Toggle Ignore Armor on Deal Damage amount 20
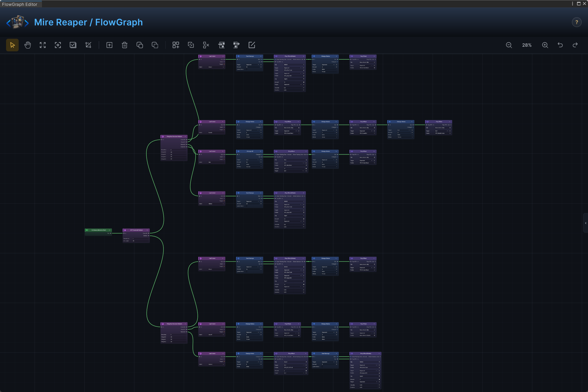This screenshot has height=392, width=588. tap(246, 206)
